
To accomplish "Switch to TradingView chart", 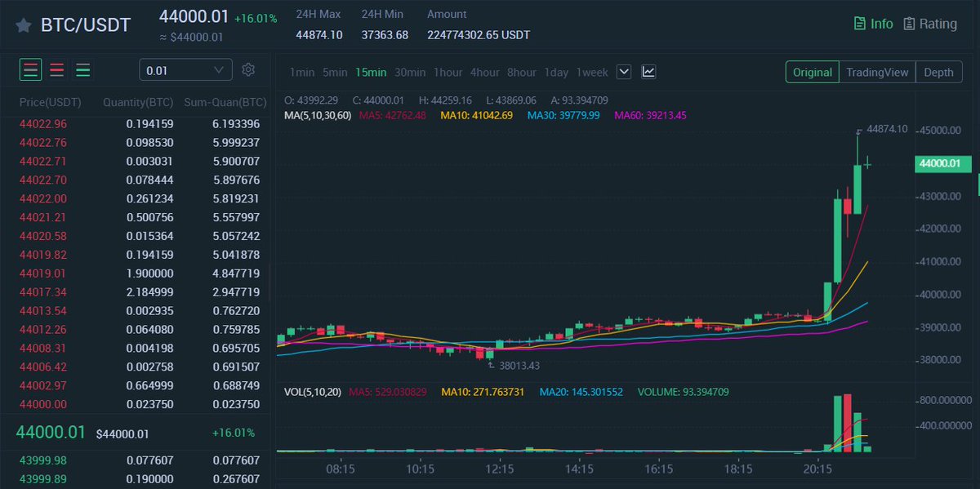I will point(877,72).
